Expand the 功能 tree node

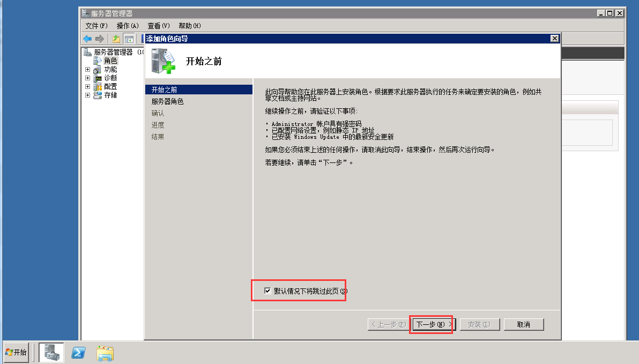click(x=87, y=69)
